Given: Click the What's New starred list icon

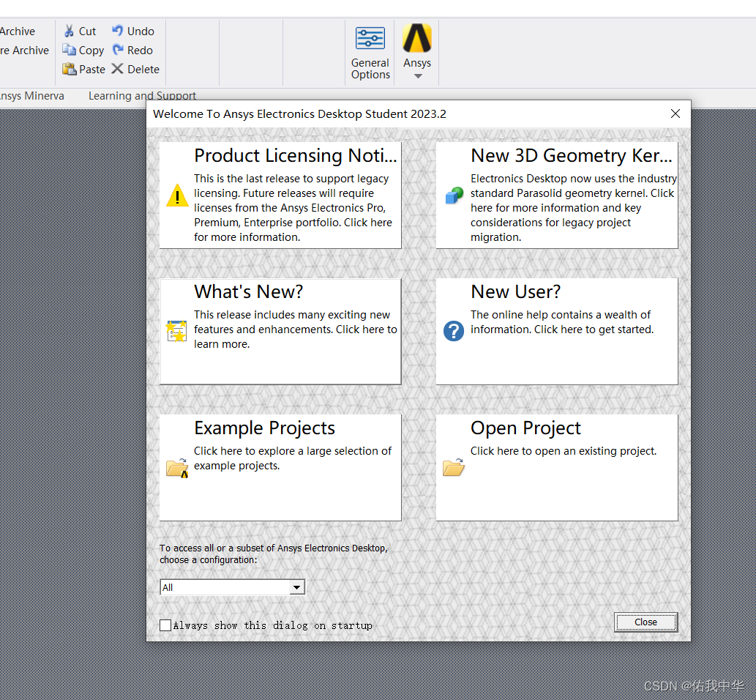Looking at the screenshot, I should pyautogui.click(x=176, y=331).
